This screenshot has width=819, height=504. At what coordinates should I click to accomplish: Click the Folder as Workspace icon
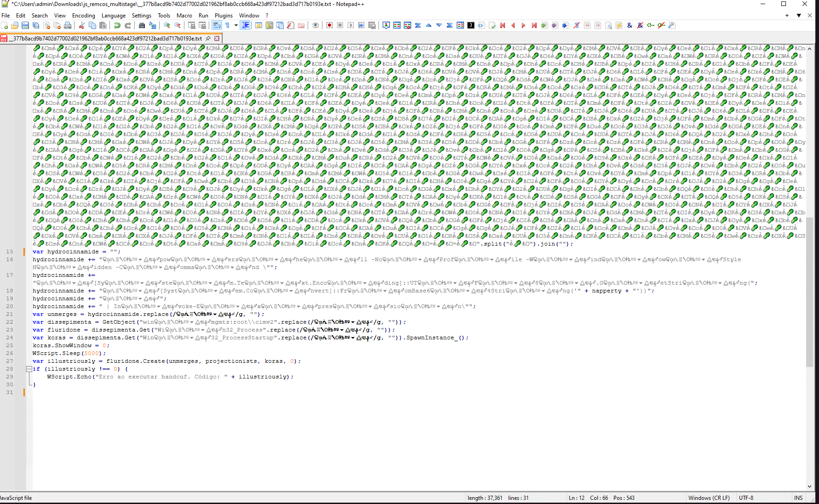click(x=301, y=25)
